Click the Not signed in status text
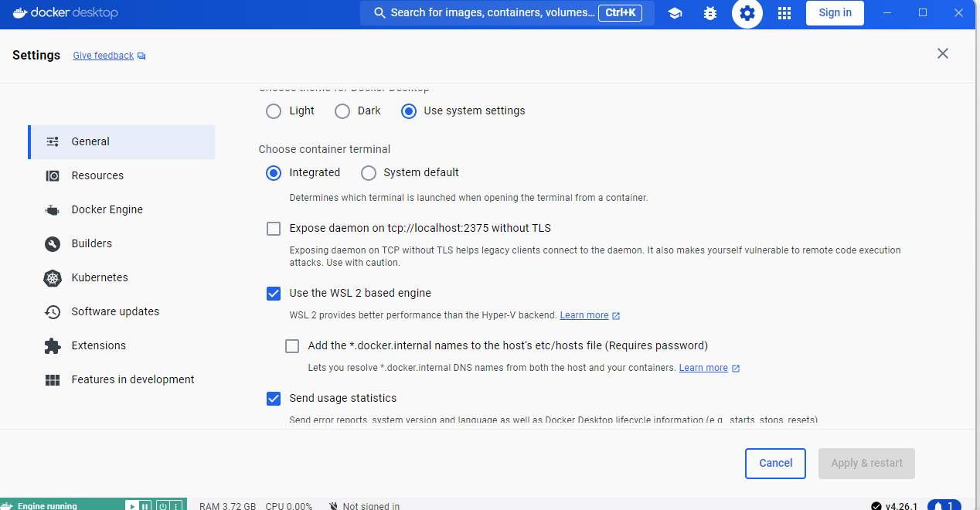This screenshot has width=980, height=510. [371, 506]
